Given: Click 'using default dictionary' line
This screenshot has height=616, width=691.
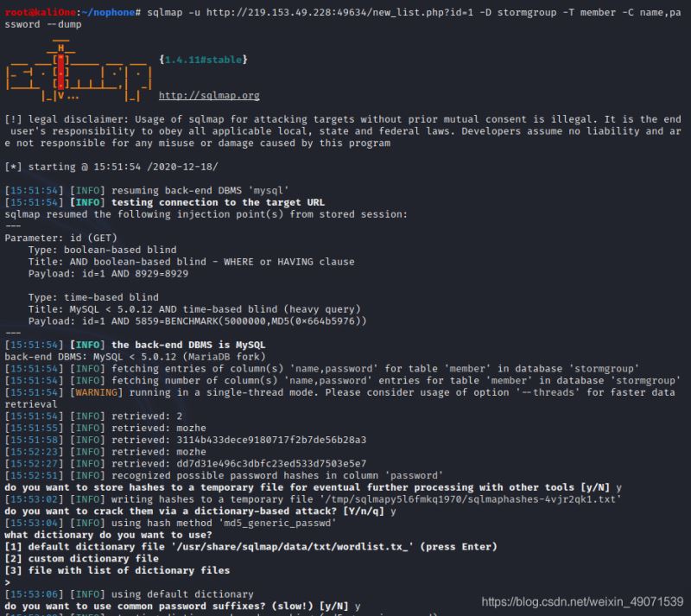Looking at the screenshot, I should (x=129, y=594).
